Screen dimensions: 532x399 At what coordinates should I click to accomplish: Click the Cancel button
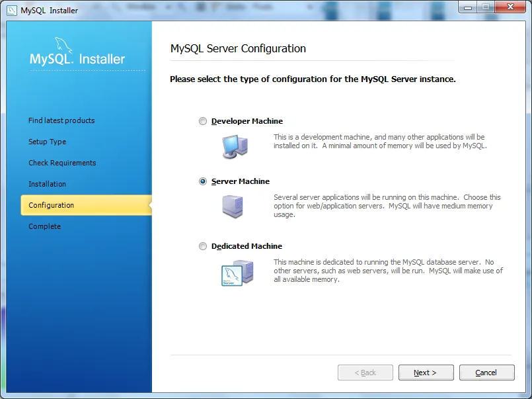pyautogui.click(x=486, y=373)
